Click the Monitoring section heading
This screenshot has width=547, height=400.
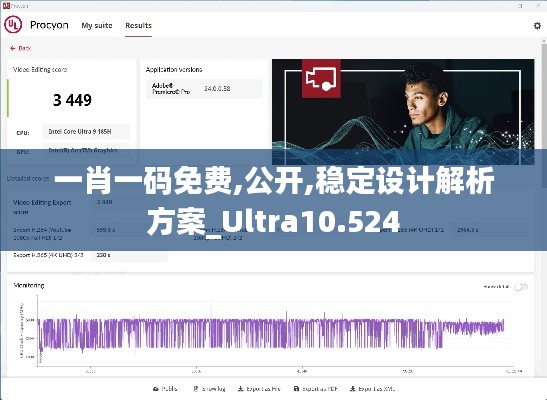point(29,285)
